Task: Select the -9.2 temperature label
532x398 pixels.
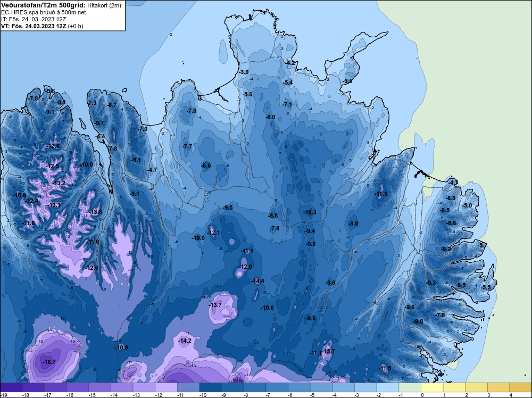Action: pos(446,249)
